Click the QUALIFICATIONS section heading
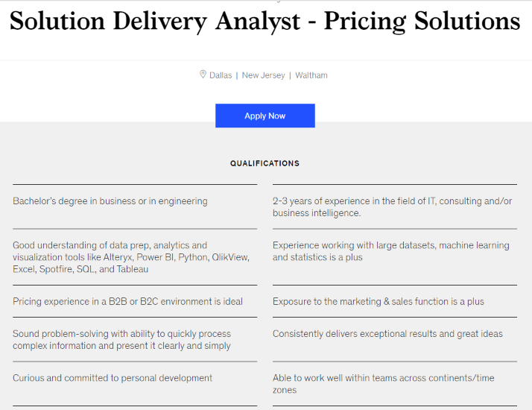532x410 pixels. point(265,163)
